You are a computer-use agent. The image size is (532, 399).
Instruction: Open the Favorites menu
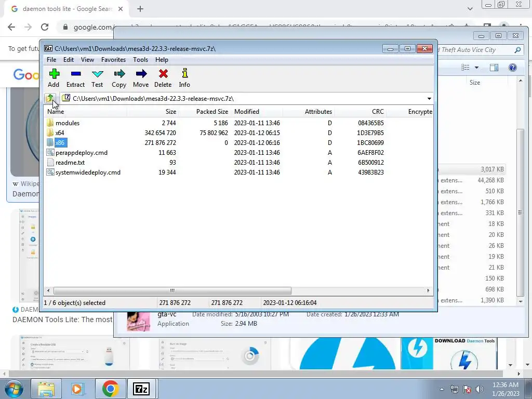coord(114,60)
